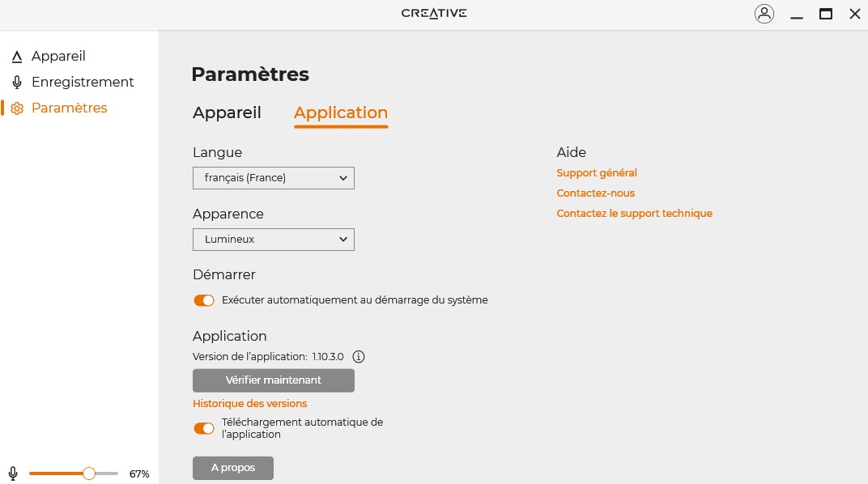This screenshot has width=868, height=484.
Task: Expand the Apparence theme dropdown
Action: (273, 240)
